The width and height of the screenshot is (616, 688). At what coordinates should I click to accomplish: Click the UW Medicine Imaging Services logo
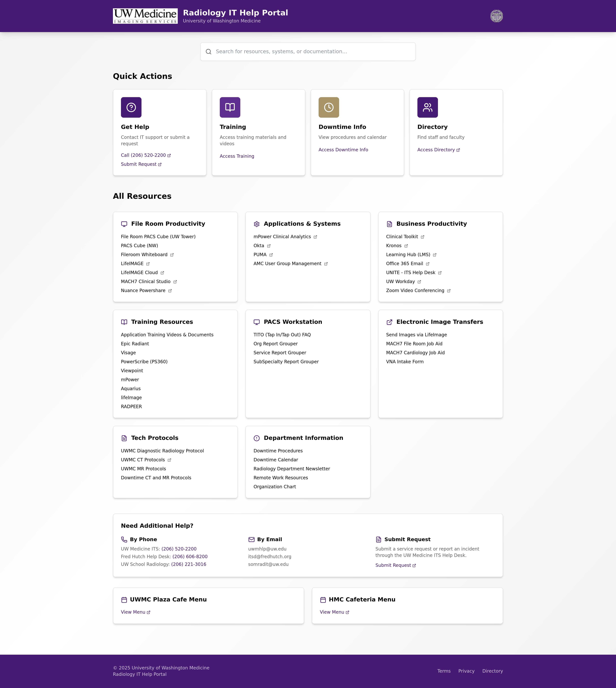point(145,16)
